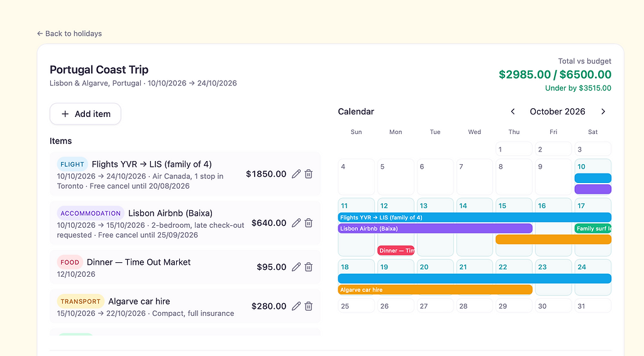Screen dimensions: 644x356
Task: Delete the Algarve car hire item
Action: (308, 306)
